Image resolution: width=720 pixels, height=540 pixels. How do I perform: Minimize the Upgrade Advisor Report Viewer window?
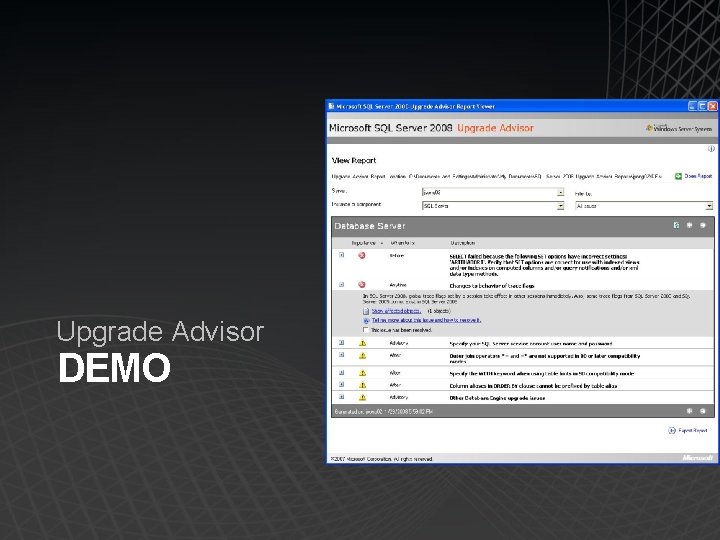coord(692,106)
